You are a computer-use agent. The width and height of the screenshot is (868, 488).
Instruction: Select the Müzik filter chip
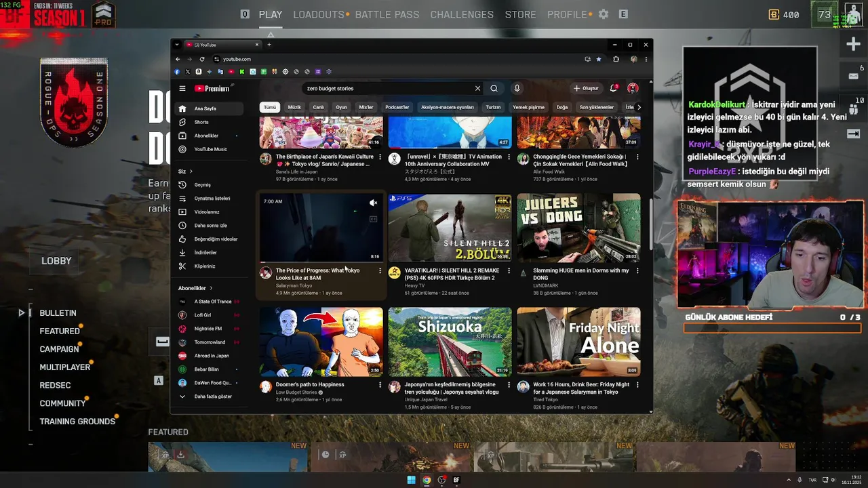point(294,107)
